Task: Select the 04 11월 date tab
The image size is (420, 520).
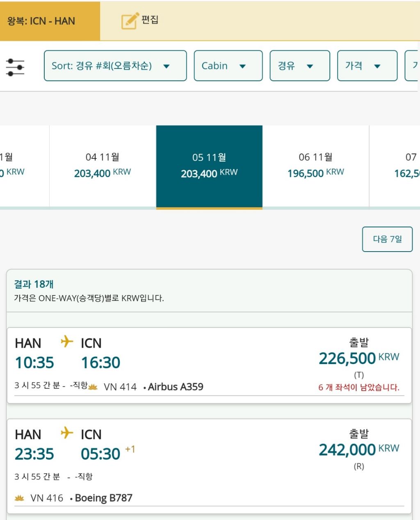Action: coord(103,165)
